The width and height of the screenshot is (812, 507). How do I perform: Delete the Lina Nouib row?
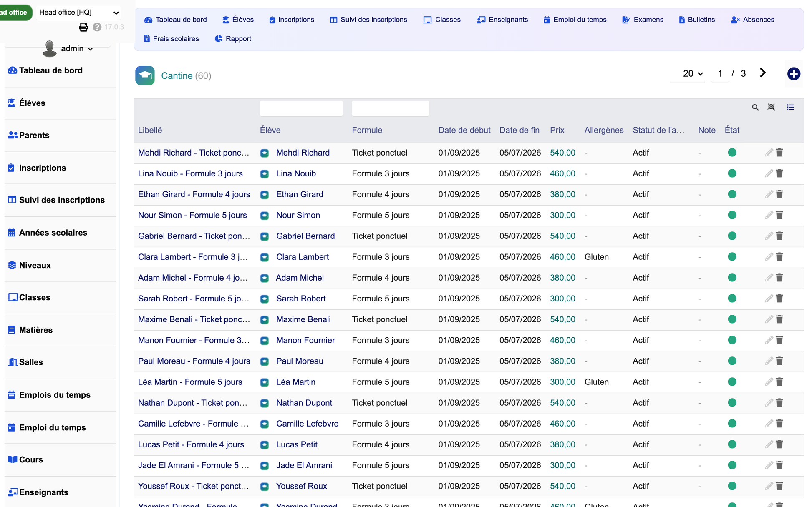[779, 173]
